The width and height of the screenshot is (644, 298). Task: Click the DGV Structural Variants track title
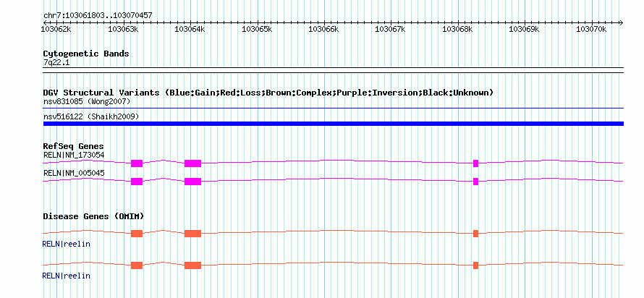coord(268,93)
